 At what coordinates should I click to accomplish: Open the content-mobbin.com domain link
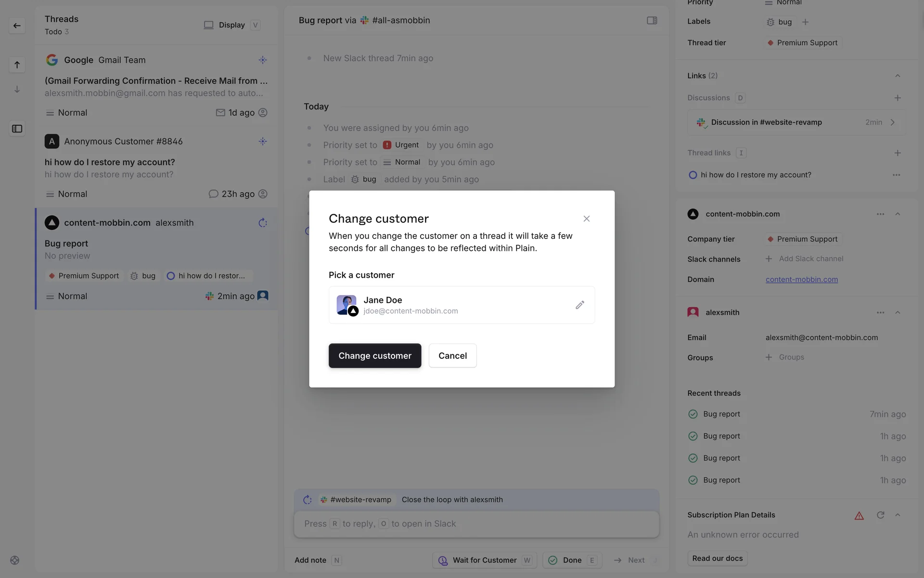coord(801,279)
